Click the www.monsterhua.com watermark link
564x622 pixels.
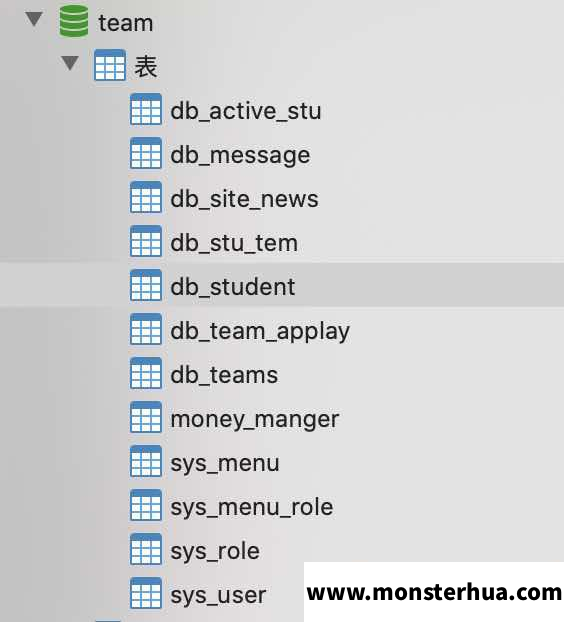click(x=434, y=592)
